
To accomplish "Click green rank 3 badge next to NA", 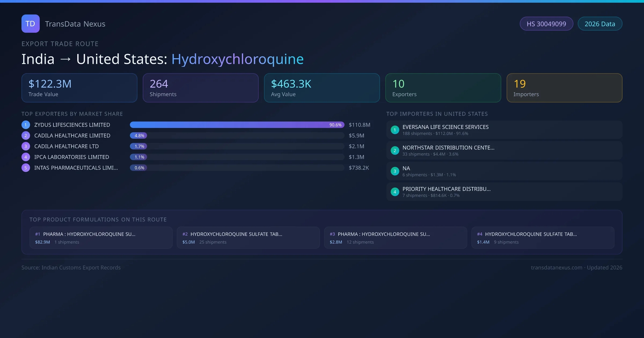I will tap(395, 171).
